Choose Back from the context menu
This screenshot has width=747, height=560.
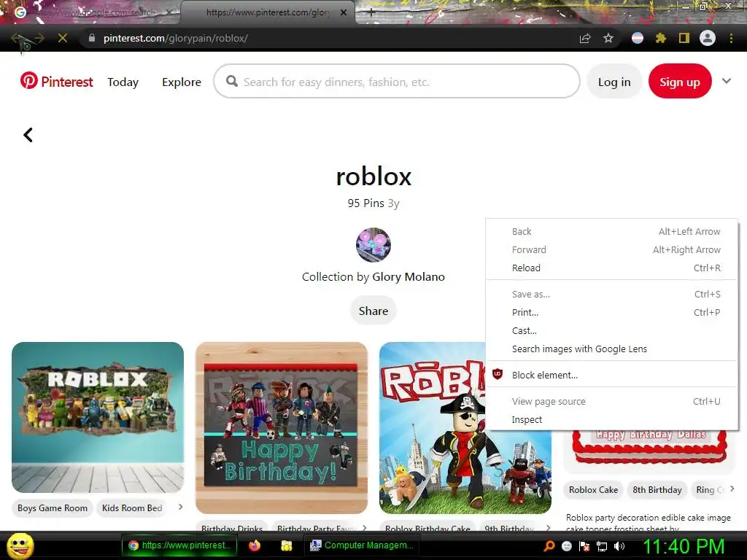click(x=612, y=231)
